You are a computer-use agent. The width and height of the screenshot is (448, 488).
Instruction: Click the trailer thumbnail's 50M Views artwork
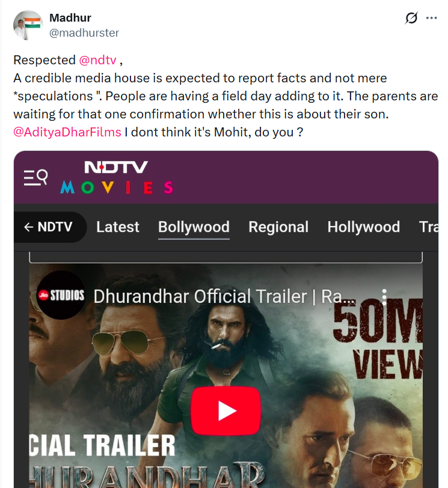coord(377,339)
